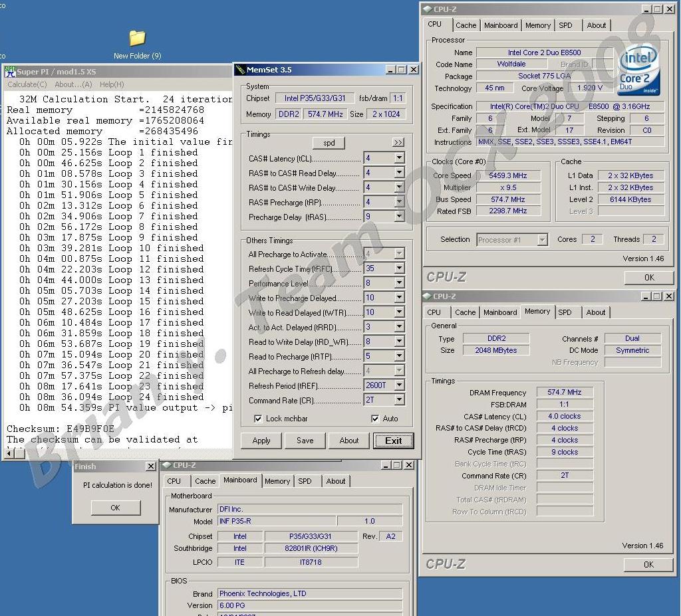The image size is (681, 616).
Task: Toggle the Lock mchbar checkbox
Action: (258, 419)
